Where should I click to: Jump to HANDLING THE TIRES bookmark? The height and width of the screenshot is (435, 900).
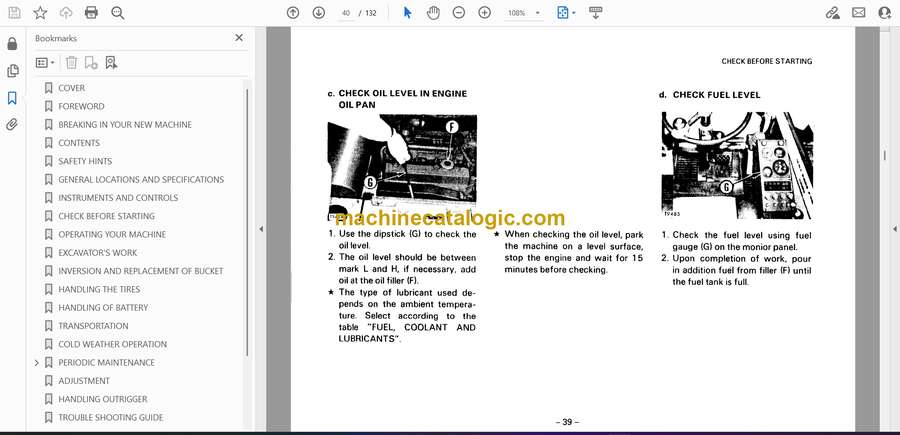(x=99, y=289)
